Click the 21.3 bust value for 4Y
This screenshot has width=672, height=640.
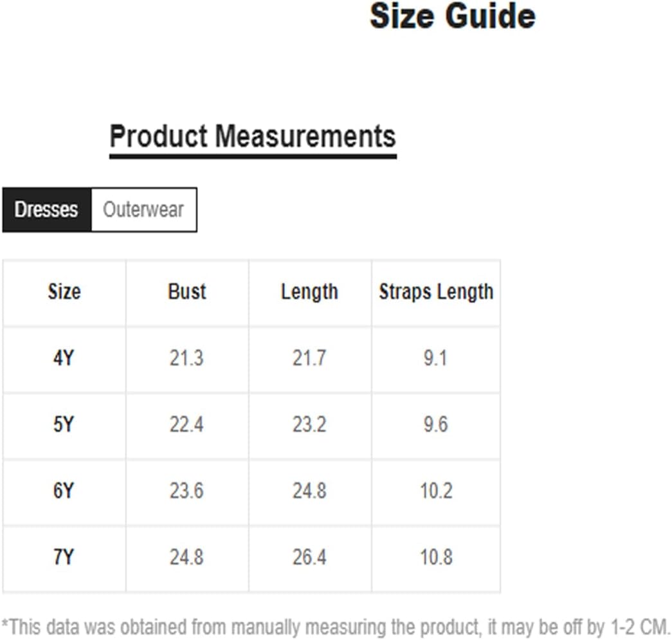[x=186, y=358]
